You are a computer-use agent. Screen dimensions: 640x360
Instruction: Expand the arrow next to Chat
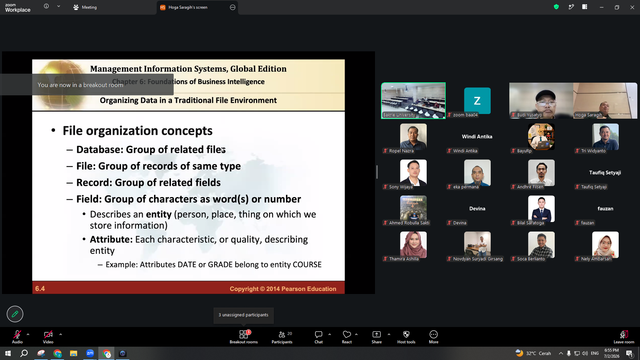pos(329,334)
